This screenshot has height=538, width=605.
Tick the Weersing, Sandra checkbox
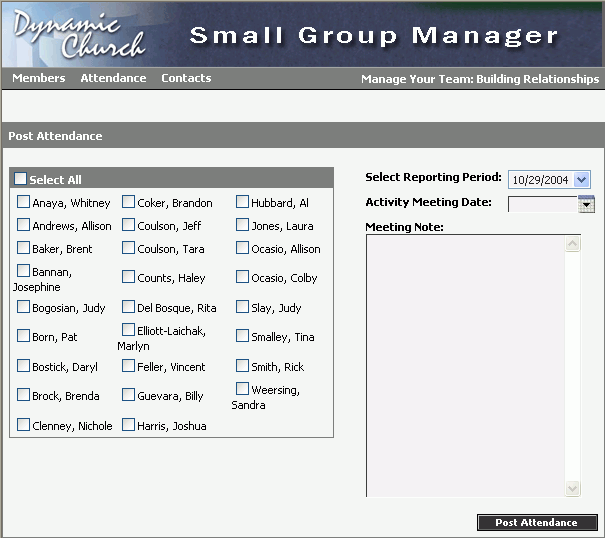tap(243, 389)
